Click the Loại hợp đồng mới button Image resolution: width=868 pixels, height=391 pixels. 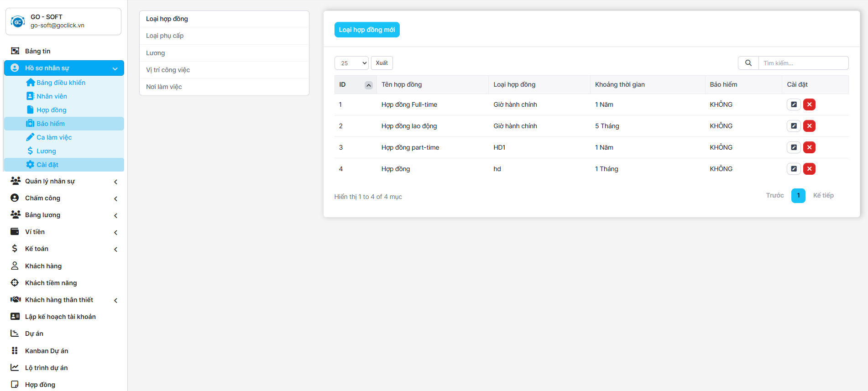(x=366, y=30)
